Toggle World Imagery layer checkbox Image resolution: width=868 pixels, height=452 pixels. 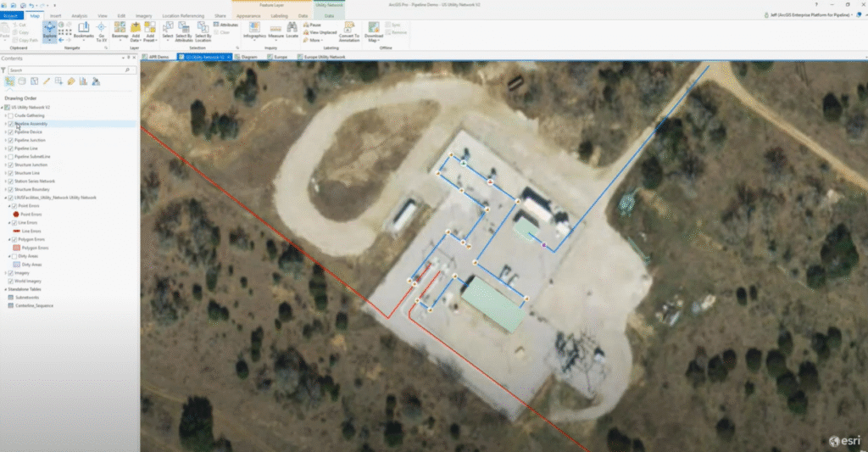coord(10,282)
